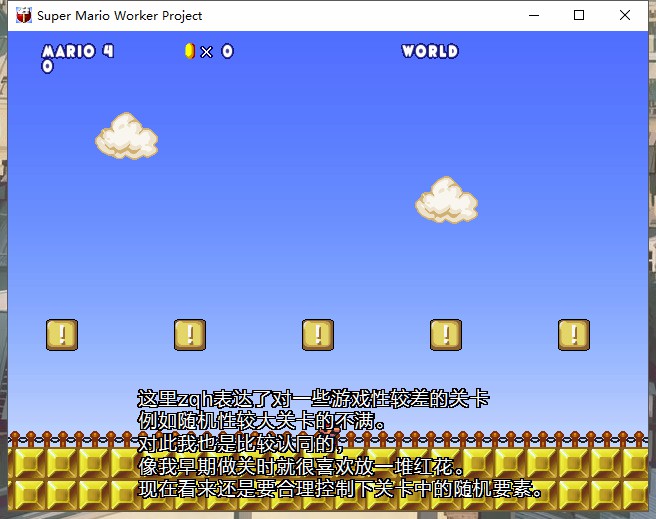Click the middle exclamation block
Image resolution: width=656 pixels, height=519 pixels.
pos(318,335)
